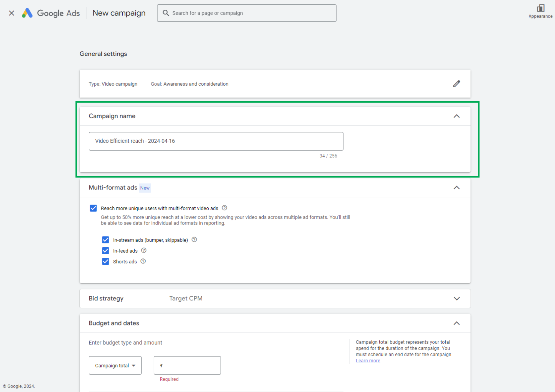The height and width of the screenshot is (392, 555).
Task: Click the Google Ads logo
Action: (x=51, y=13)
